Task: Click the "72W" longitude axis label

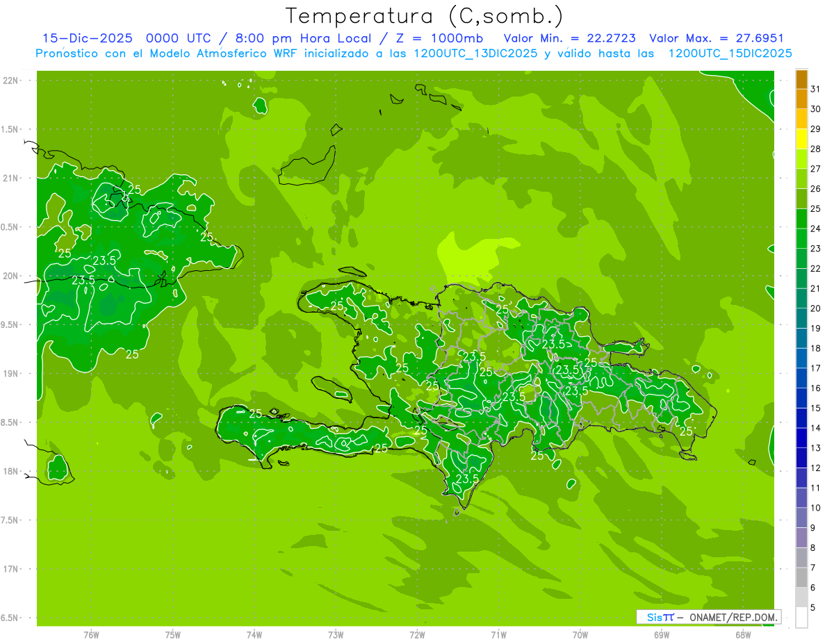Action: (x=417, y=635)
